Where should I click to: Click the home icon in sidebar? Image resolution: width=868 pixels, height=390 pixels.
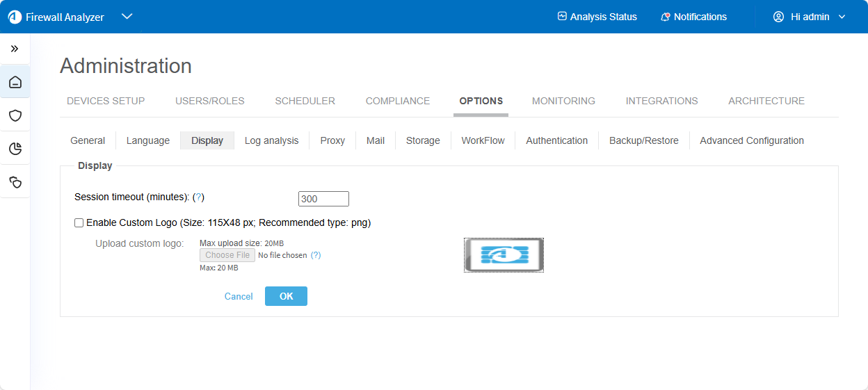coord(15,83)
